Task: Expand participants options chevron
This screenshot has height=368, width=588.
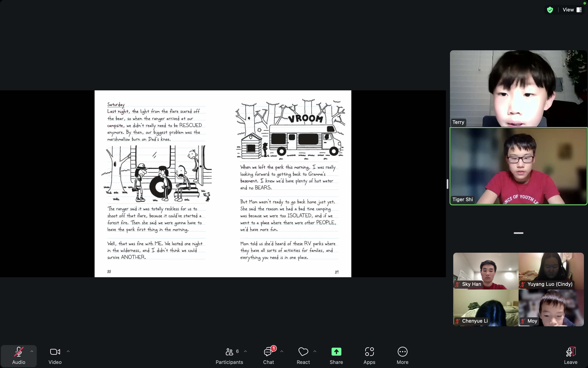Action: pyautogui.click(x=245, y=351)
